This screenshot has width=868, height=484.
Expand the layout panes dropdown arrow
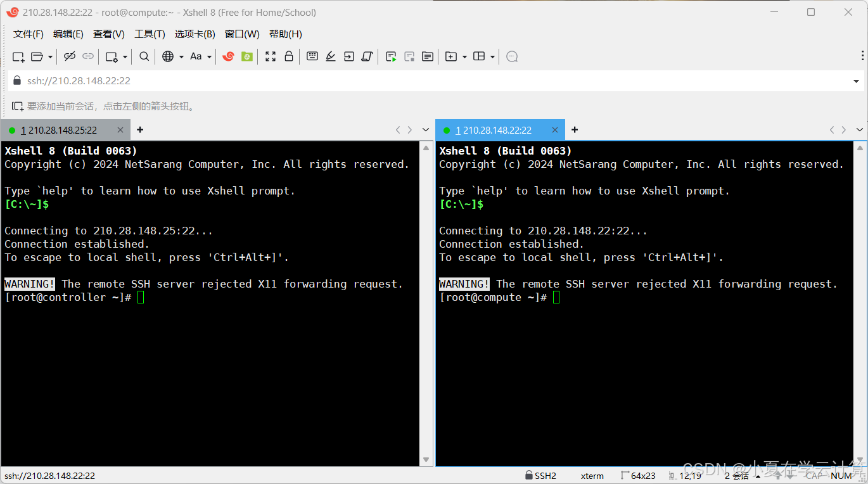(x=492, y=57)
